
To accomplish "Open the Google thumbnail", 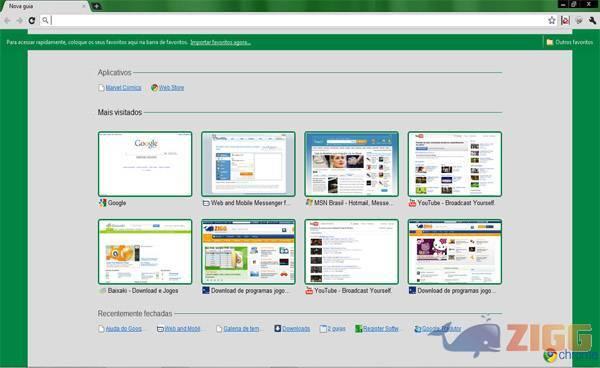I will point(145,164).
